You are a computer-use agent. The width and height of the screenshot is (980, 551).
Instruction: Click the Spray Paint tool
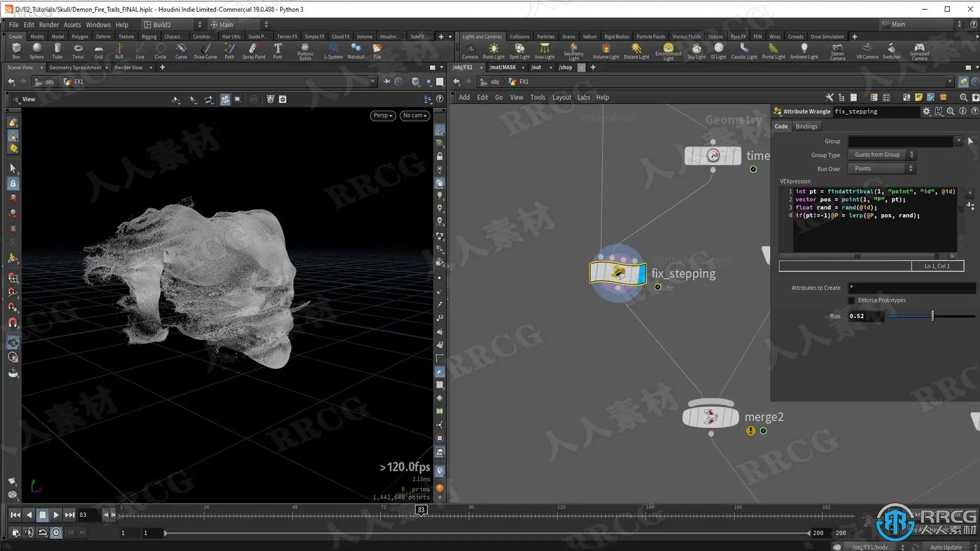(x=253, y=51)
